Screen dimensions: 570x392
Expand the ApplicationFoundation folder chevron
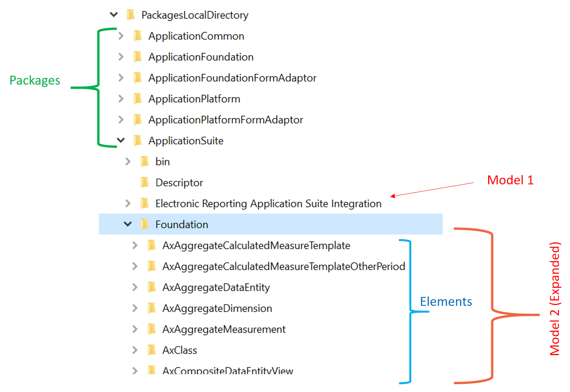pos(121,57)
